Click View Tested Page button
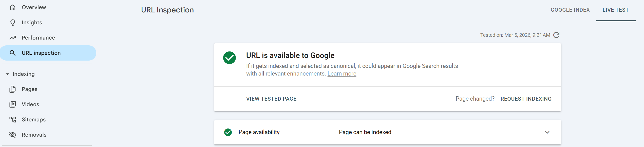The width and height of the screenshot is (644, 147). [271, 99]
